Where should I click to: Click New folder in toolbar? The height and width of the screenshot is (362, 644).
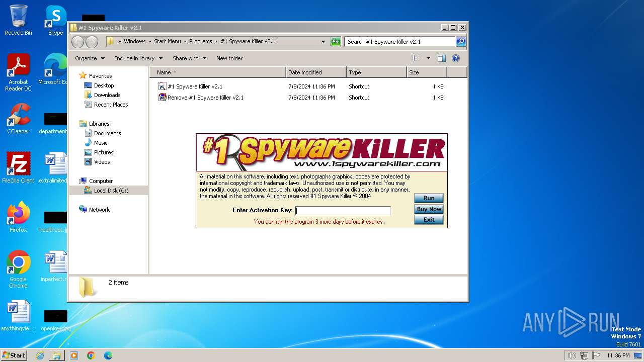(x=229, y=58)
